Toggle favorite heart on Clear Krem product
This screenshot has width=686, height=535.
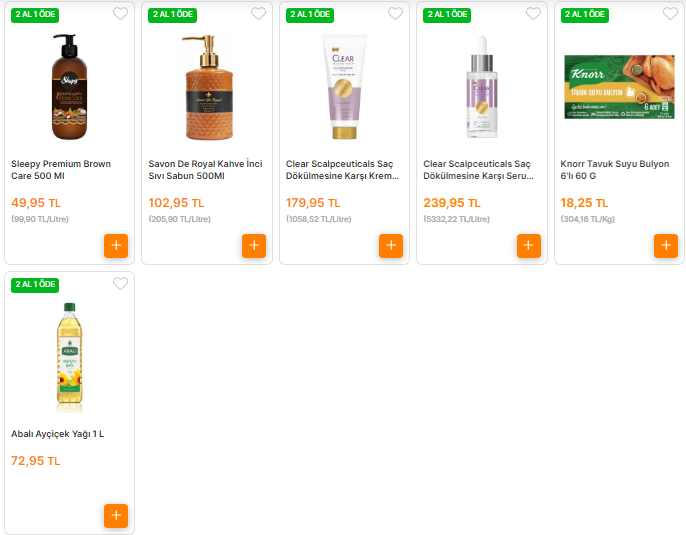coord(395,14)
